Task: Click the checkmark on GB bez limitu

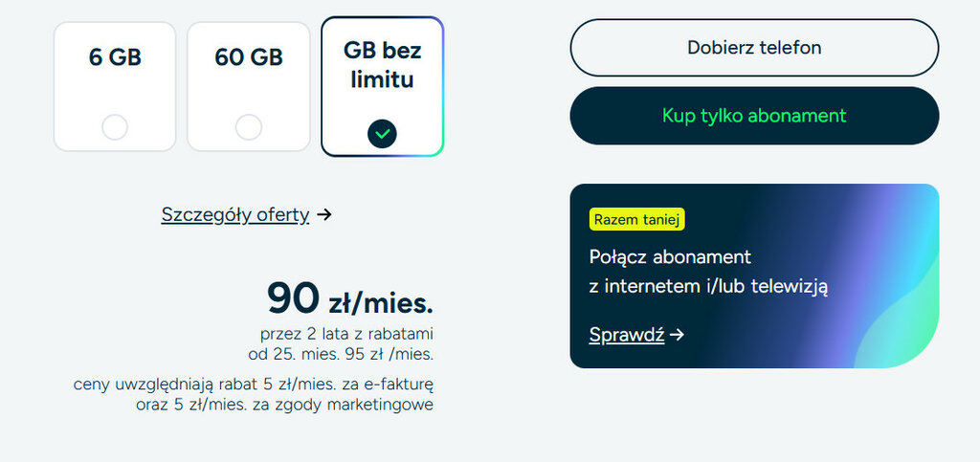Action: click(x=382, y=134)
